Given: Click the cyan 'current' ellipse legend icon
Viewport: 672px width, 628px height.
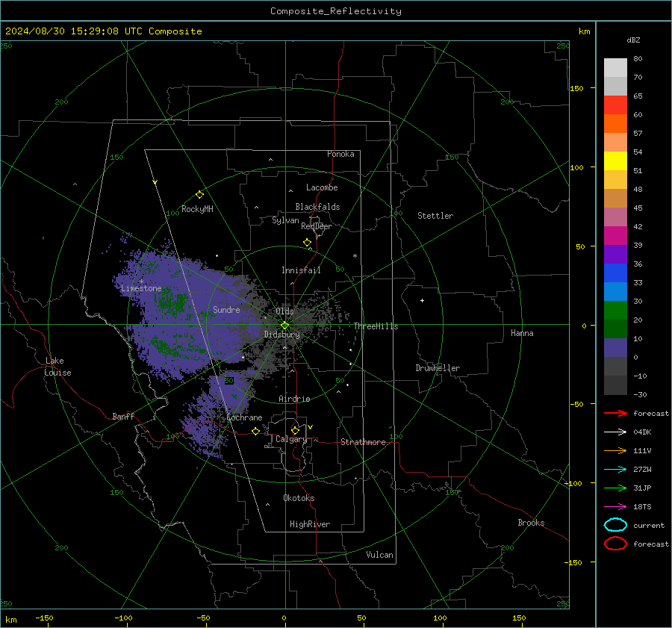Looking at the screenshot, I should coord(615,525).
